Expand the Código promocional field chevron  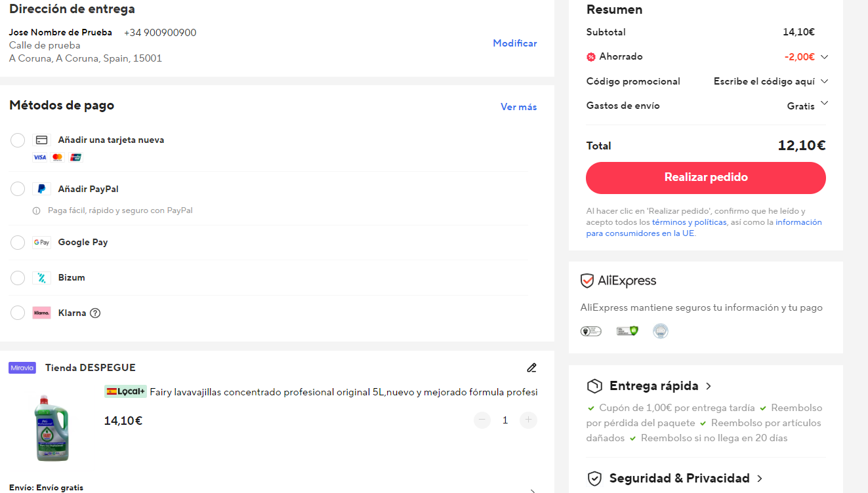[x=825, y=81]
